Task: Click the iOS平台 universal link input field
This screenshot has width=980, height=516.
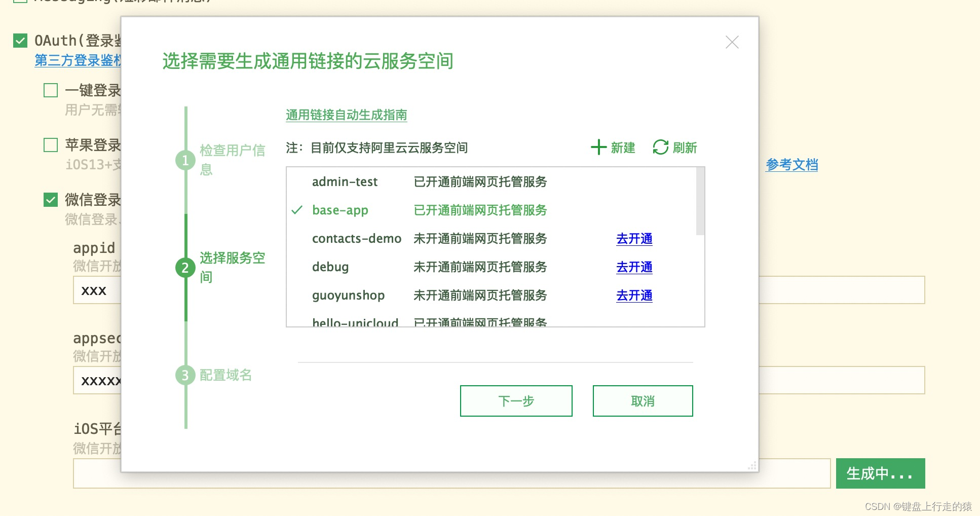Action: 452,473
